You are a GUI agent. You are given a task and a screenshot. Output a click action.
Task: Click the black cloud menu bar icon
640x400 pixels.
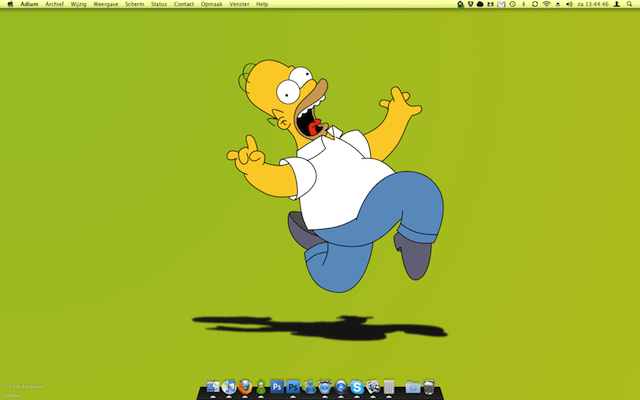click(480, 4)
